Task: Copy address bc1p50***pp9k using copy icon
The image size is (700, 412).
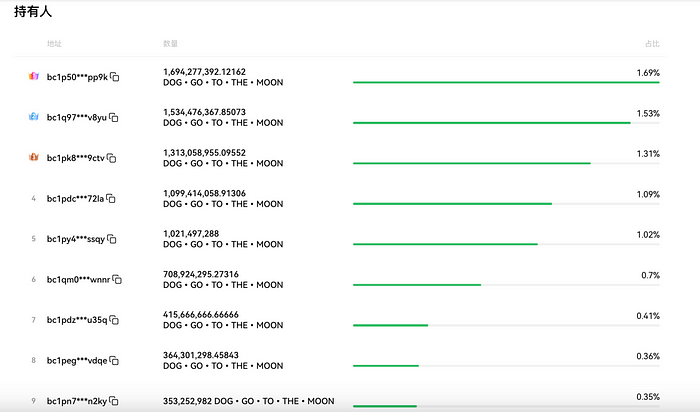Action: 115,77
